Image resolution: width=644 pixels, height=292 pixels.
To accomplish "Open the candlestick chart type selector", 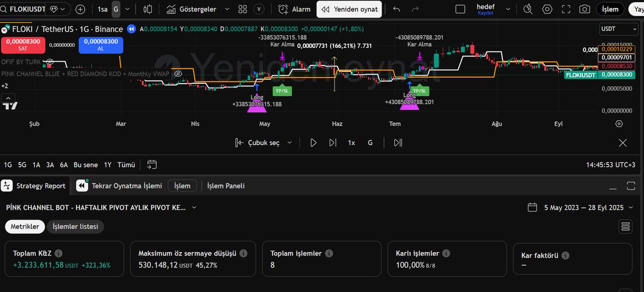I will [x=148, y=9].
